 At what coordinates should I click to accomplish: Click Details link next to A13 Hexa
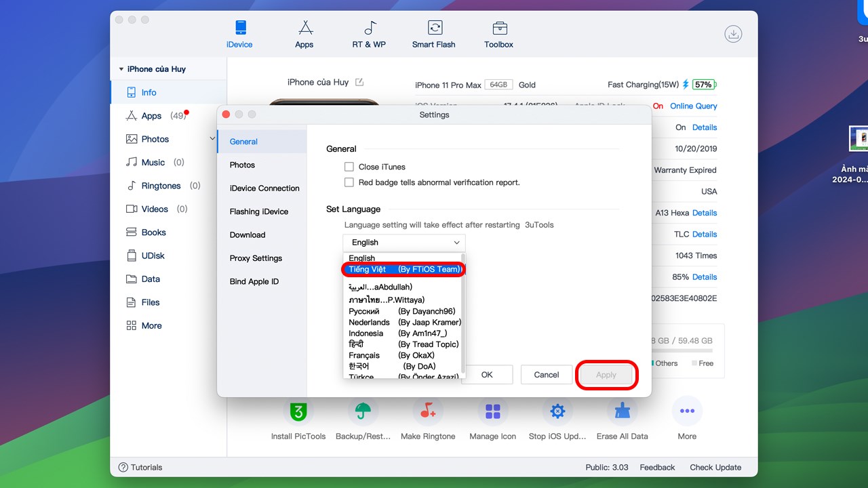click(x=705, y=213)
